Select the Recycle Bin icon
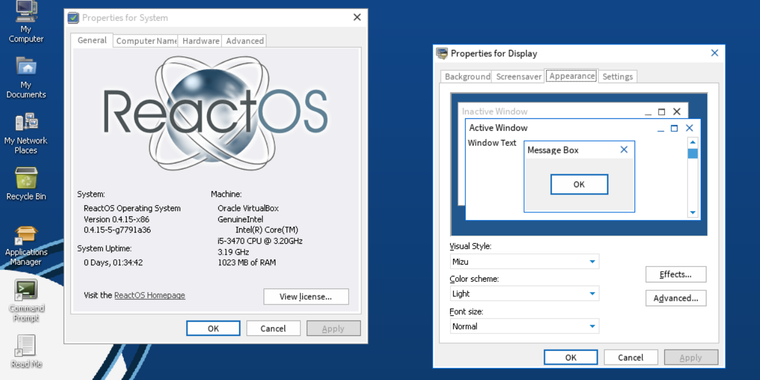The image size is (760, 380). [26, 184]
